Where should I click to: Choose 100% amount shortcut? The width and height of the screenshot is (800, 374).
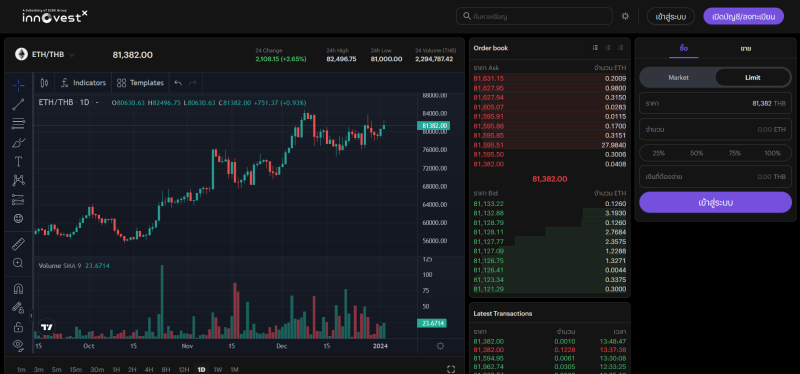772,153
